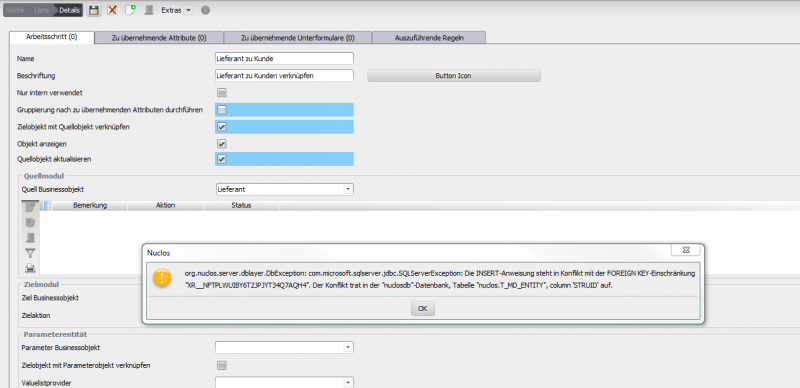Switch to 'Arbeitsschritt (0)' tab
The height and width of the screenshot is (388, 800).
(52, 37)
